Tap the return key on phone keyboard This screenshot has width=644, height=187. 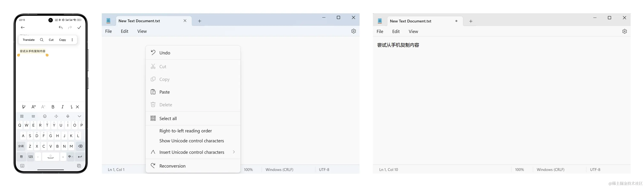coord(80,157)
